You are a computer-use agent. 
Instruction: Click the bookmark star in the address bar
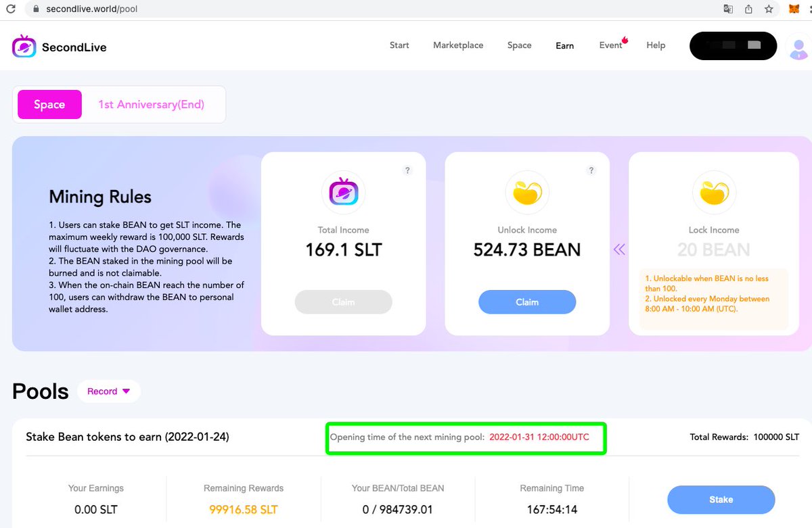tap(769, 9)
